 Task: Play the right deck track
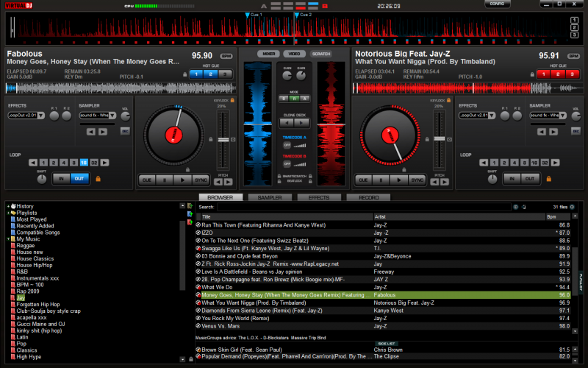click(399, 180)
